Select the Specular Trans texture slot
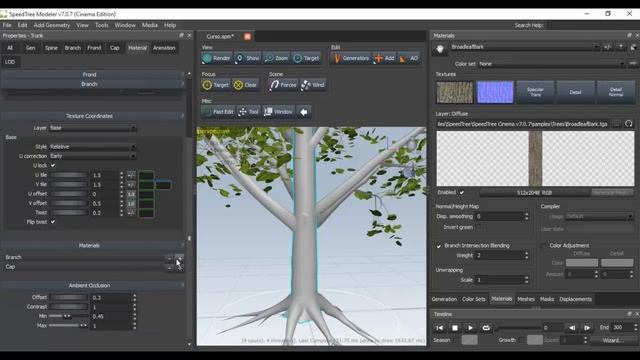The height and width of the screenshot is (360, 640). tap(535, 92)
